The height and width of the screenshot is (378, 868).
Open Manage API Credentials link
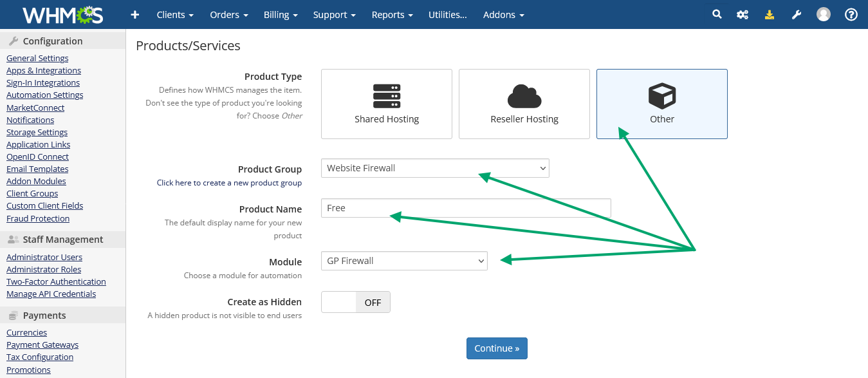(x=51, y=294)
